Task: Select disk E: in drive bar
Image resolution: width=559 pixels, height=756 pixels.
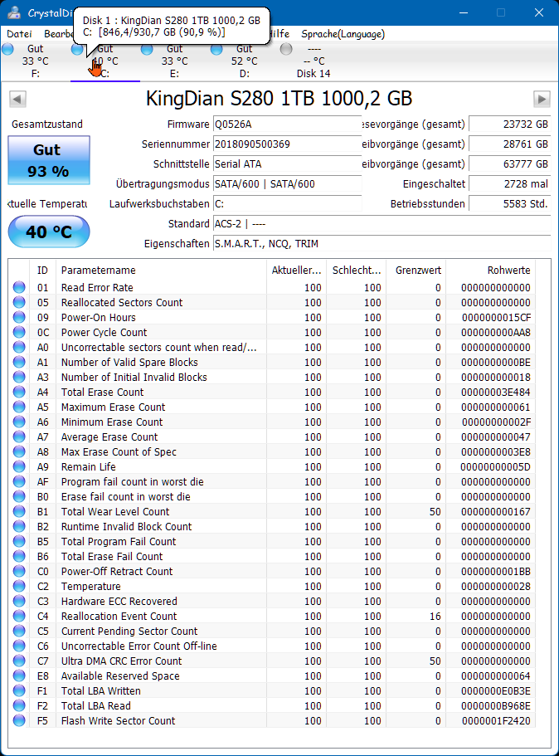Action: point(174,61)
